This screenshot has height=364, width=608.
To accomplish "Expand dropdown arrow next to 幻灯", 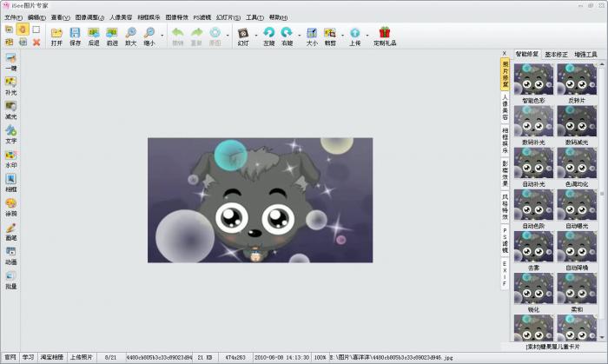I will click(256, 36).
